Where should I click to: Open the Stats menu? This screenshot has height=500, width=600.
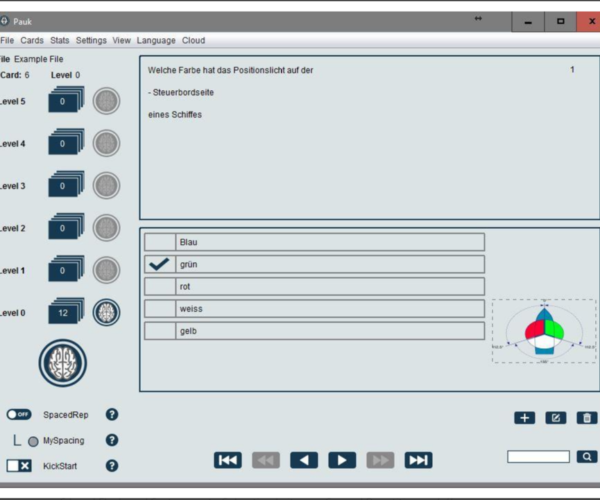pos(60,40)
